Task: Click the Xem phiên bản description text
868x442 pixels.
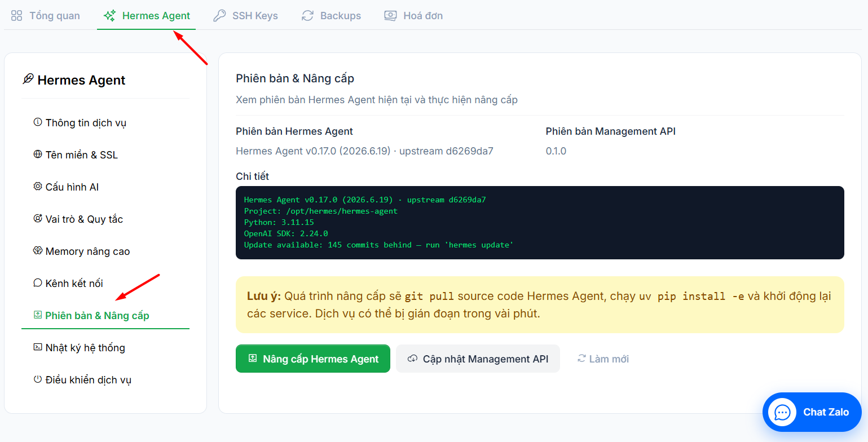Action: pos(377,100)
